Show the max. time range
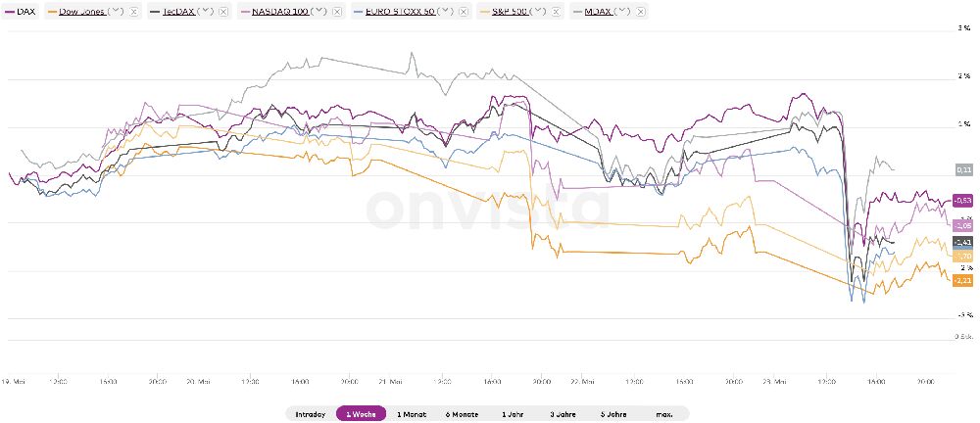The image size is (980, 423). point(664,414)
